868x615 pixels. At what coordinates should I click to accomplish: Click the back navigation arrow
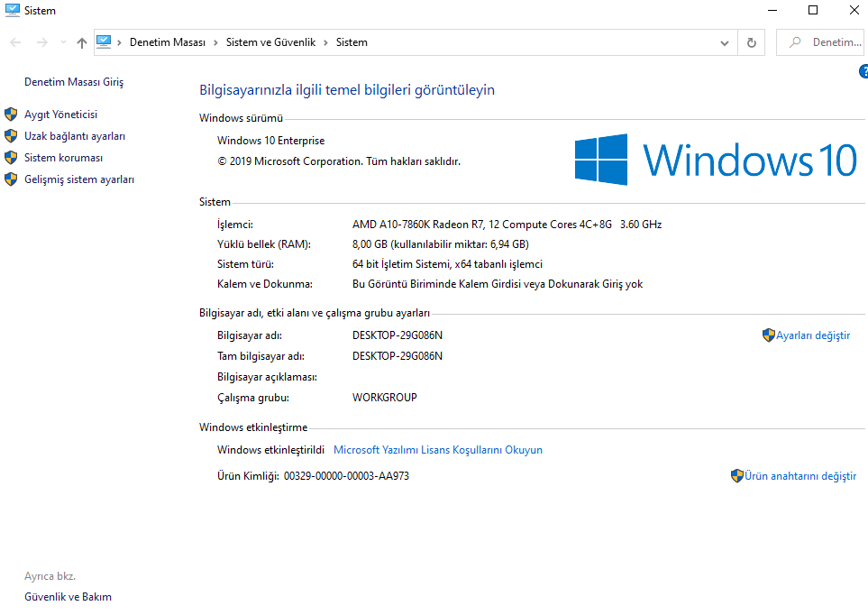pyautogui.click(x=15, y=42)
